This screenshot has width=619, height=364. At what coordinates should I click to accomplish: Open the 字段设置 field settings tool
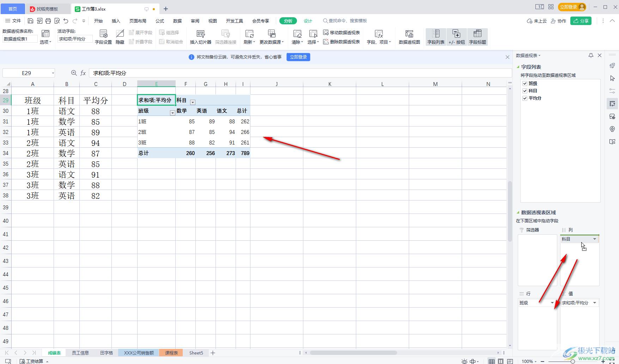tap(103, 37)
